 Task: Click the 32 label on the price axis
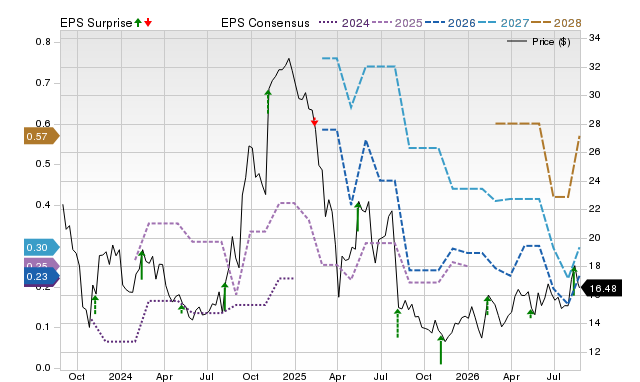(594, 67)
